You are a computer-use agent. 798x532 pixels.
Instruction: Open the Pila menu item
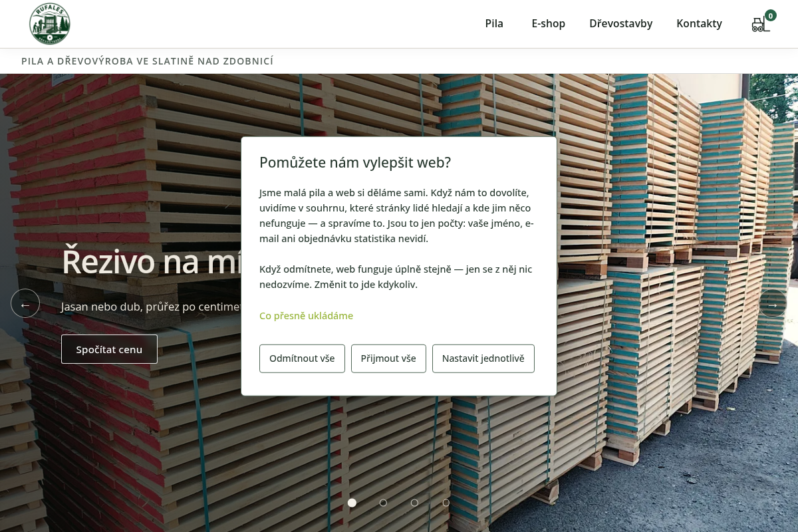494,24
